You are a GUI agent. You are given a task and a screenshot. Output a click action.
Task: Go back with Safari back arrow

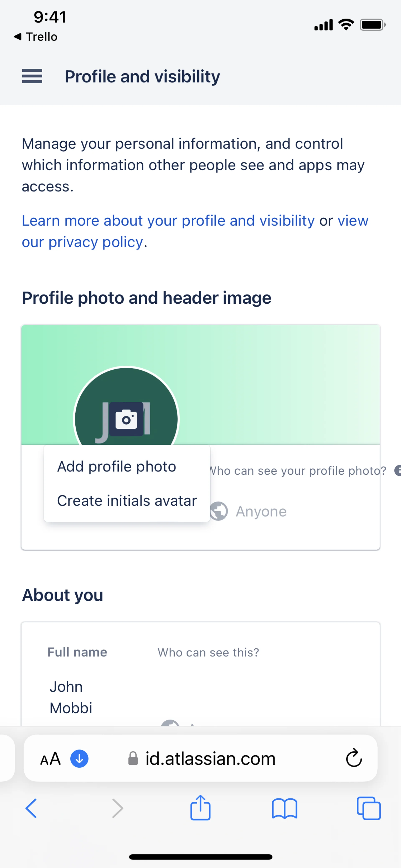click(x=31, y=808)
